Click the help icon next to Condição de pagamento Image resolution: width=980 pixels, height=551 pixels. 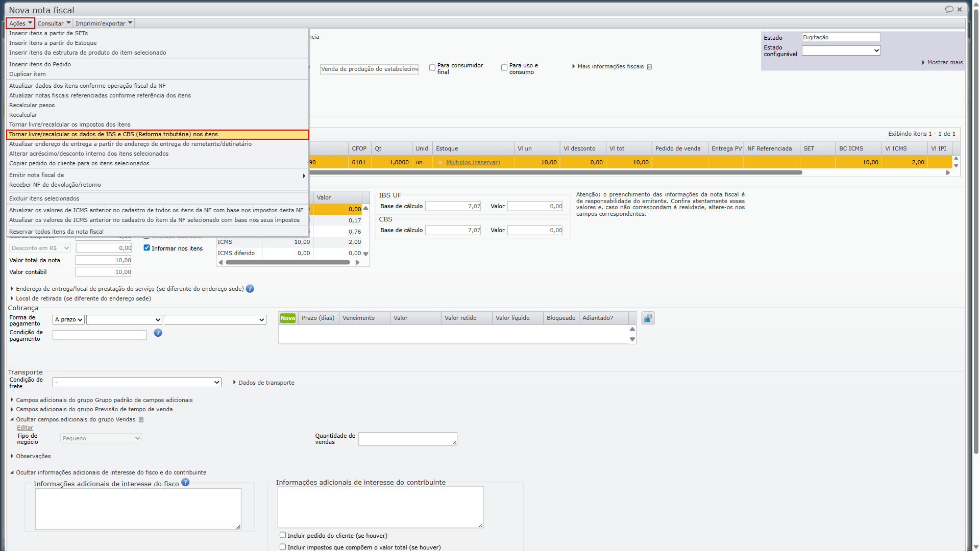pos(158,333)
